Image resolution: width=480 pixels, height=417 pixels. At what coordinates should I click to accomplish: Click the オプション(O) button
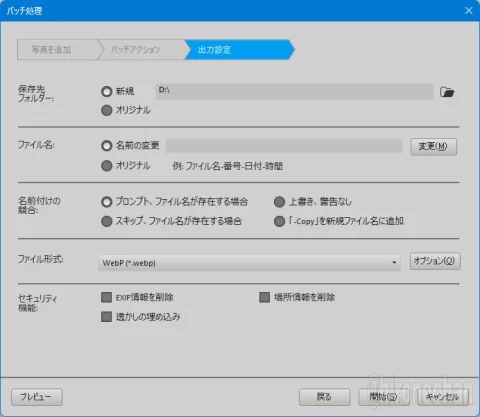pyautogui.click(x=435, y=261)
